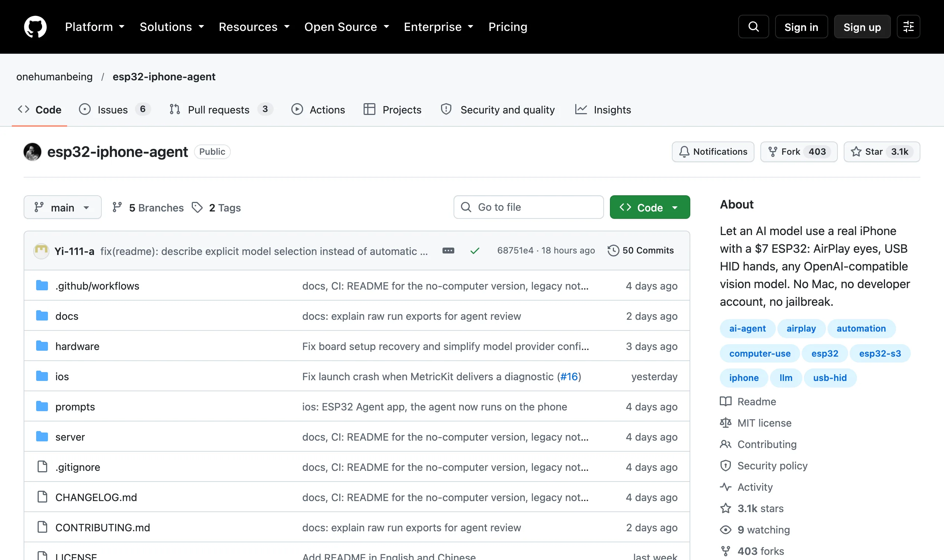This screenshot has height=560, width=944.
Task: Open the GitHub logo home link
Action: click(35, 27)
